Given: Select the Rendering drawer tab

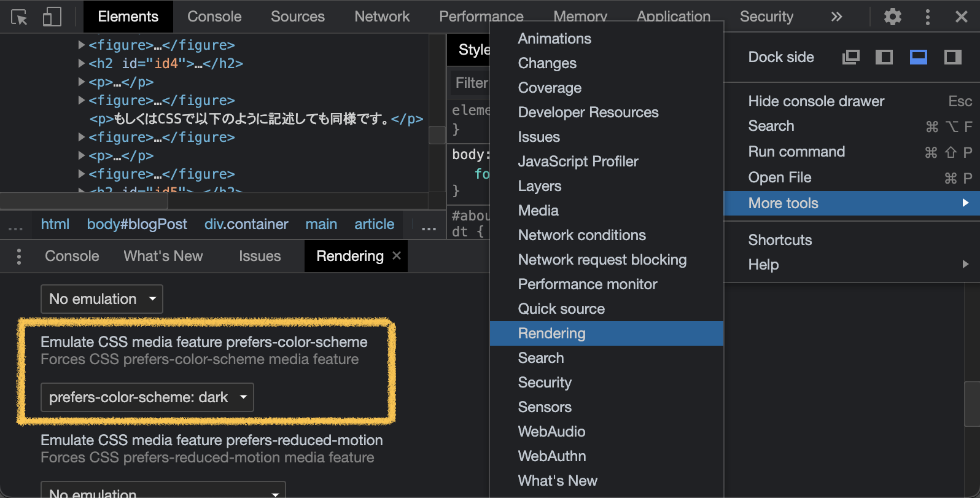Looking at the screenshot, I should pos(350,256).
